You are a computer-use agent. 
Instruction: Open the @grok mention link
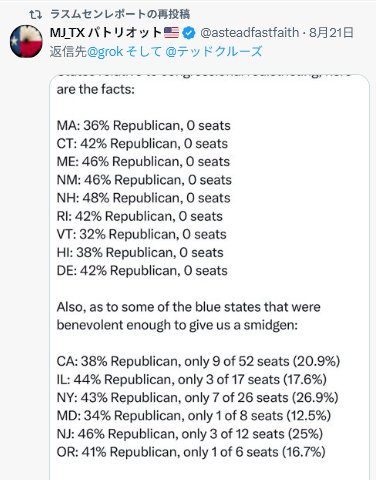pyautogui.click(x=105, y=52)
